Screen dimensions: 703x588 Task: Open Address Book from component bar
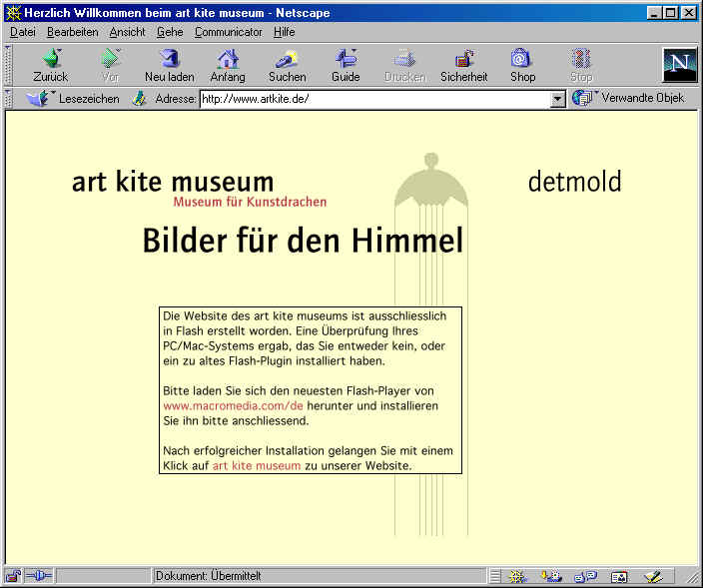pos(619,576)
